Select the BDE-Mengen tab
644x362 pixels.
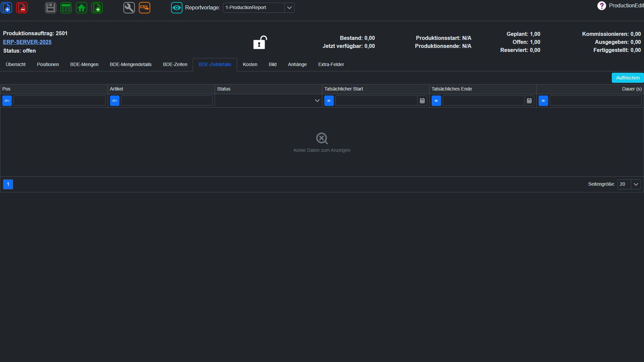click(84, 64)
